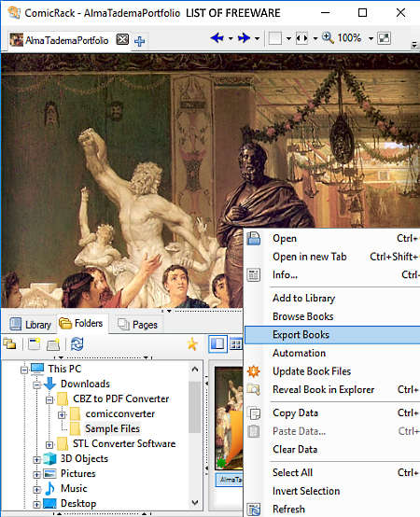Open the page layout dropdown arrow
This screenshot has width=420, height=517.
[x=288, y=39]
